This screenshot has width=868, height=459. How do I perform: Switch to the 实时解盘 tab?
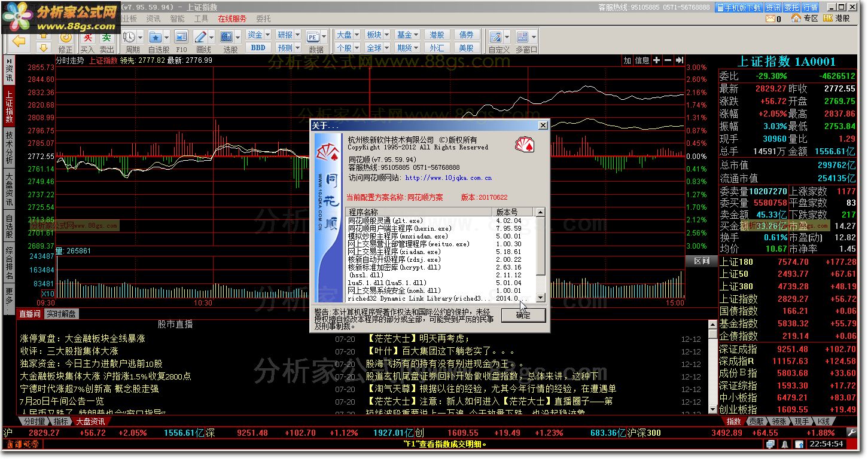tap(61, 314)
